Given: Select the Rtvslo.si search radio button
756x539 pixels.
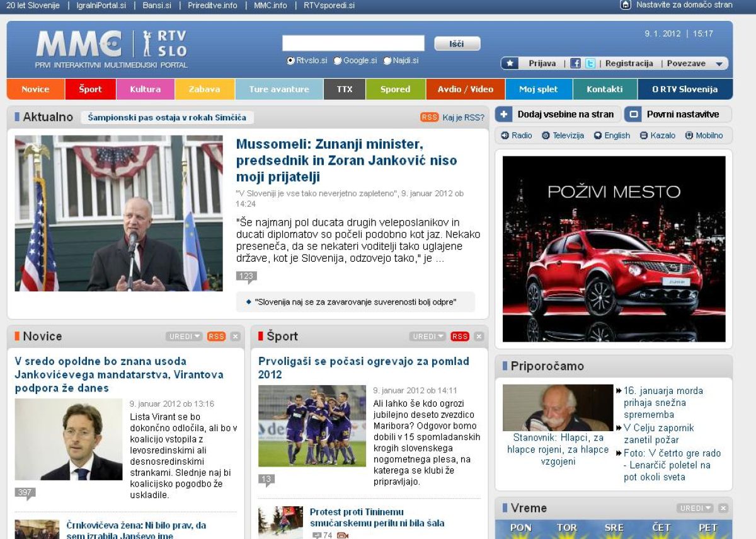Looking at the screenshot, I should (x=290, y=61).
